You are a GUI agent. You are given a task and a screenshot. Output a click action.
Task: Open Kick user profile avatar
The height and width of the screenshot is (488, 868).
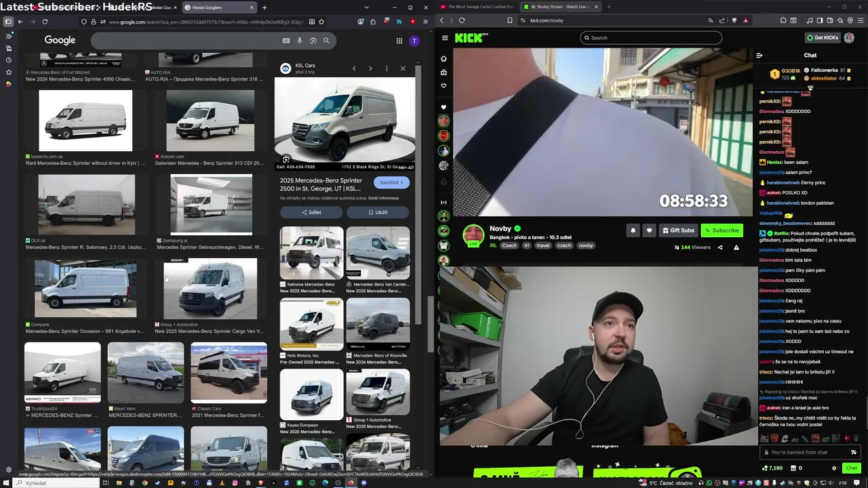849,38
